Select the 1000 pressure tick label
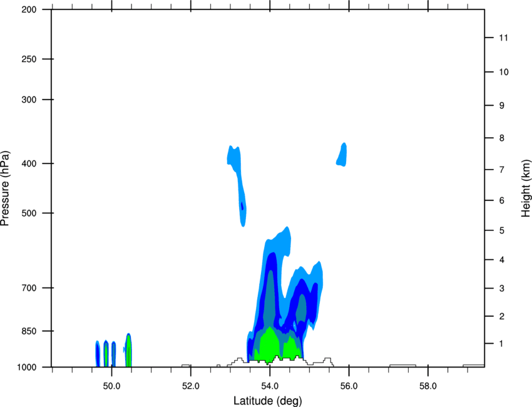 26,368
